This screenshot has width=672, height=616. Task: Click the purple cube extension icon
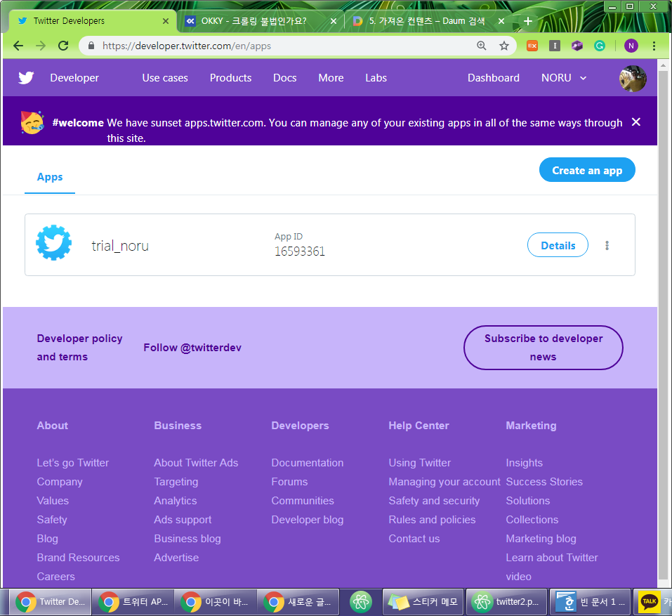pyautogui.click(x=577, y=46)
